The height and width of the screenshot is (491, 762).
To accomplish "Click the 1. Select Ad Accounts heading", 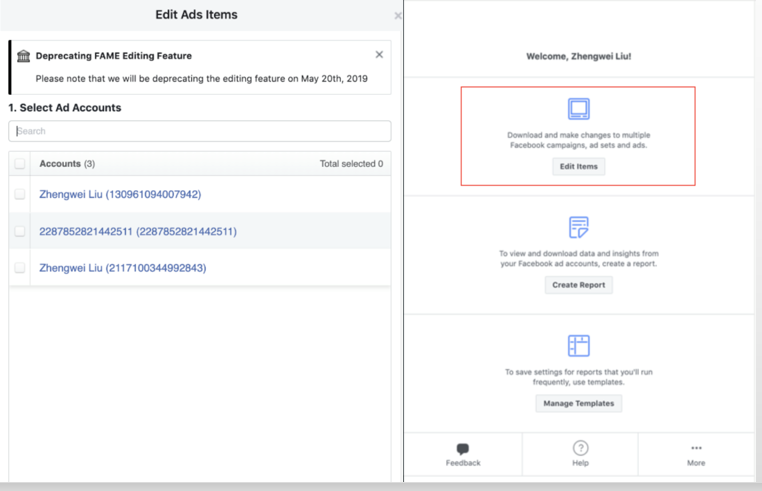I will pyautogui.click(x=65, y=108).
